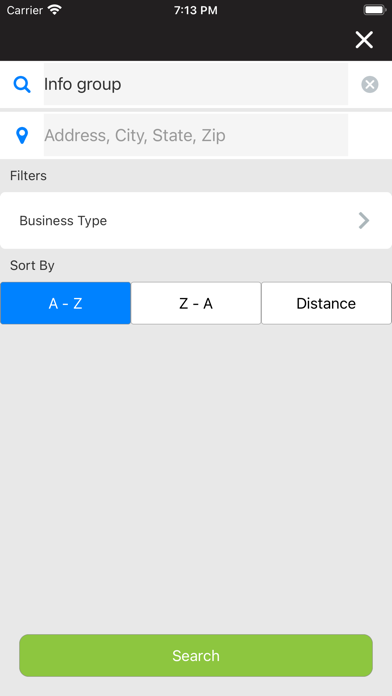Clear the 'Info group' text with the circled X
This screenshot has height=696, width=392.
(370, 84)
